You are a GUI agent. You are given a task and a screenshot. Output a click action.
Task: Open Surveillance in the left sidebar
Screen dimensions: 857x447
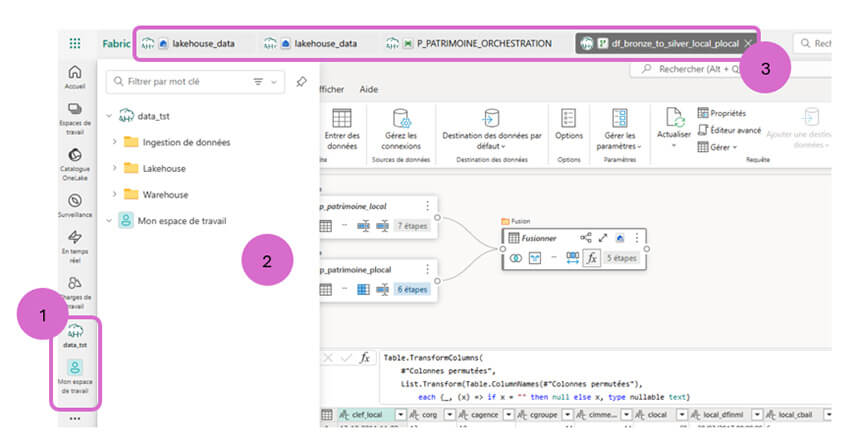tap(75, 205)
